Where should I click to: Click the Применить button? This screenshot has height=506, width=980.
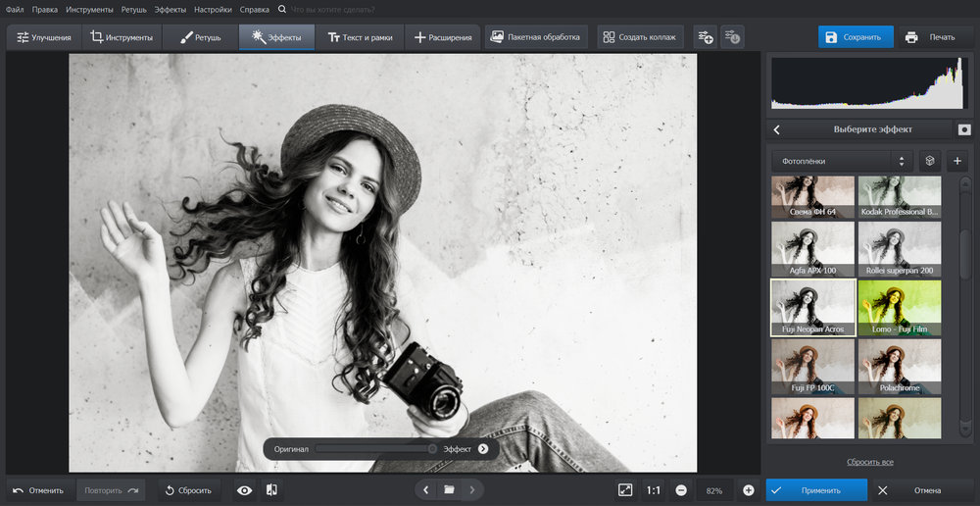816,490
